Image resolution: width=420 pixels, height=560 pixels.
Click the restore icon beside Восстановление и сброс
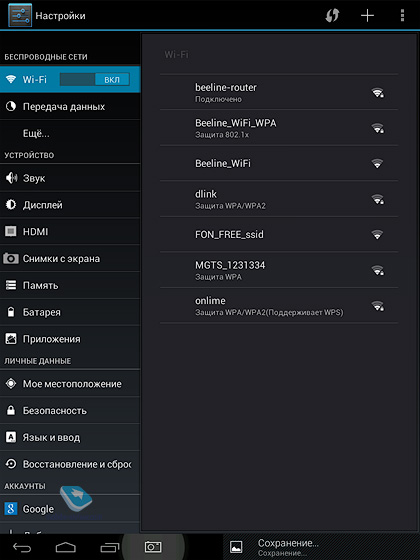[x=11, y=464]
